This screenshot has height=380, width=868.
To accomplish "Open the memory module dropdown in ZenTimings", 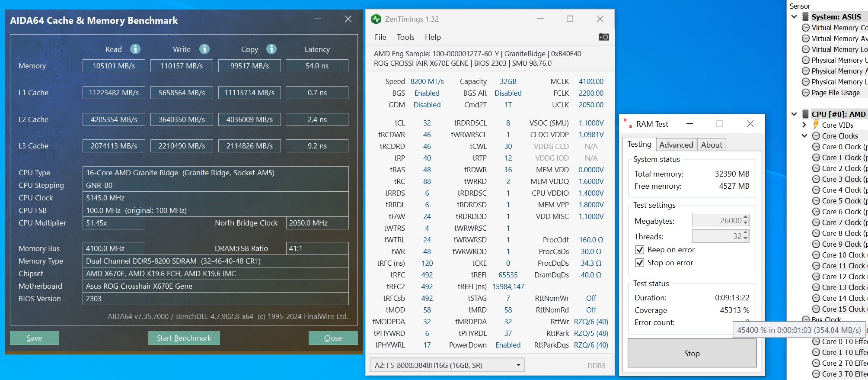I will coord(447,365).
